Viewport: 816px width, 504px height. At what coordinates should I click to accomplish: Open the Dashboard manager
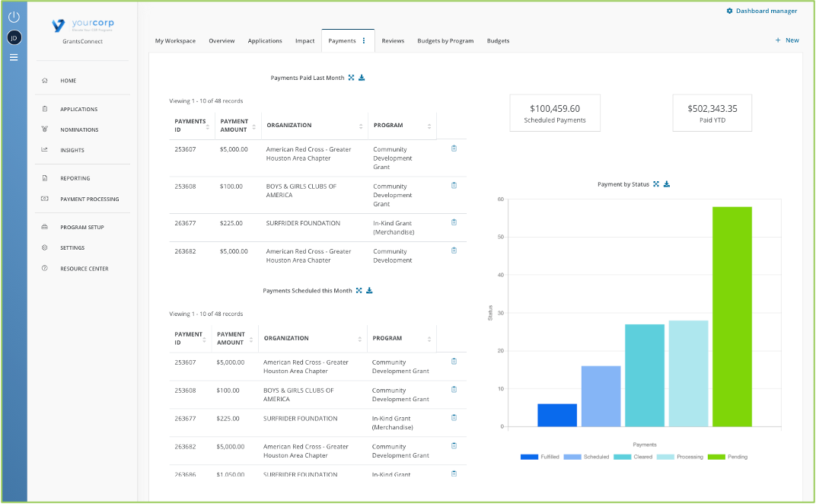pos(762,11)
